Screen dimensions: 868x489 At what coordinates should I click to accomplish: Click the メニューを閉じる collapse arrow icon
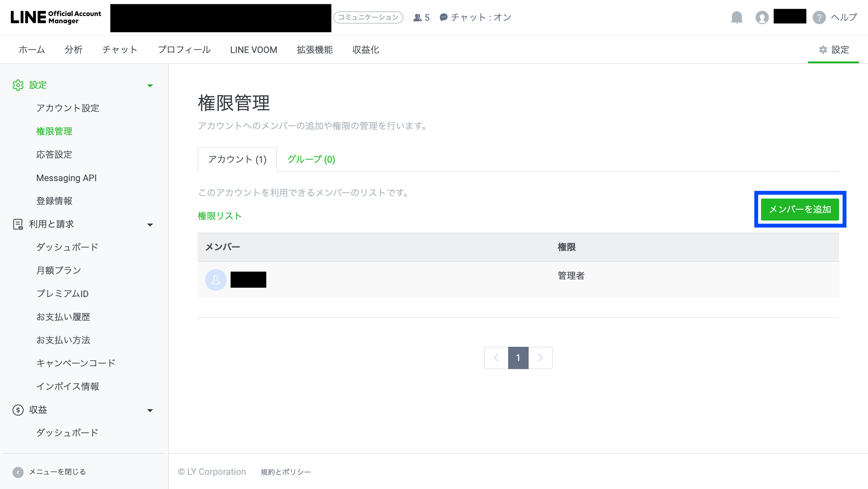click(18, 472)
